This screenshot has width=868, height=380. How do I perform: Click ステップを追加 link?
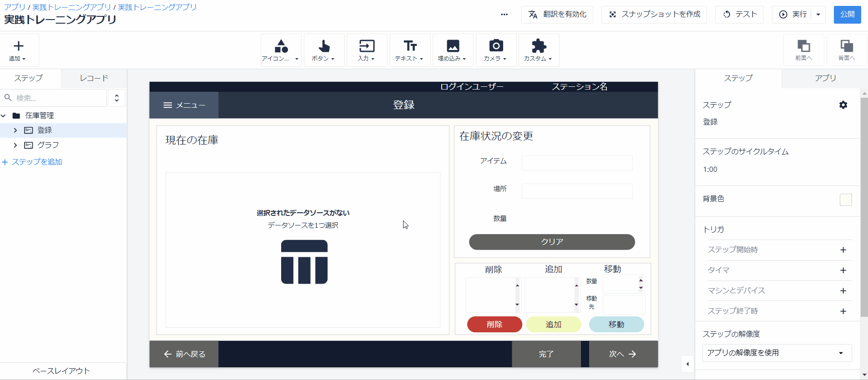tap(32, 162)
